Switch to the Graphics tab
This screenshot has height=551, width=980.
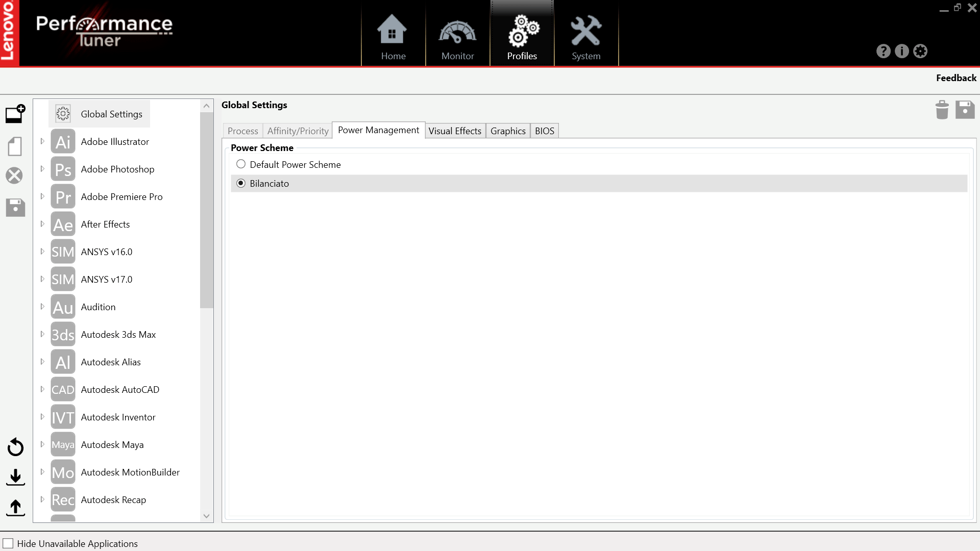508,131
